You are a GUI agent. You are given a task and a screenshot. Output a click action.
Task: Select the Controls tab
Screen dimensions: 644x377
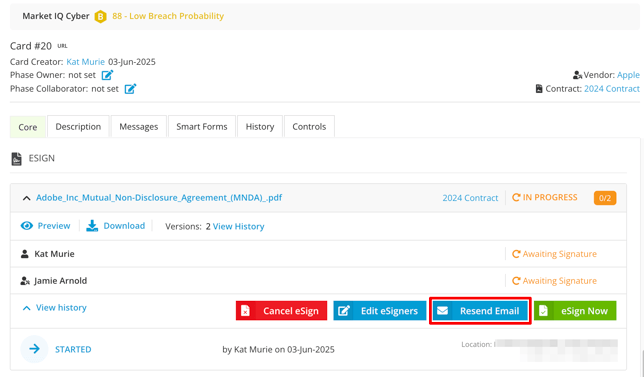309,126
